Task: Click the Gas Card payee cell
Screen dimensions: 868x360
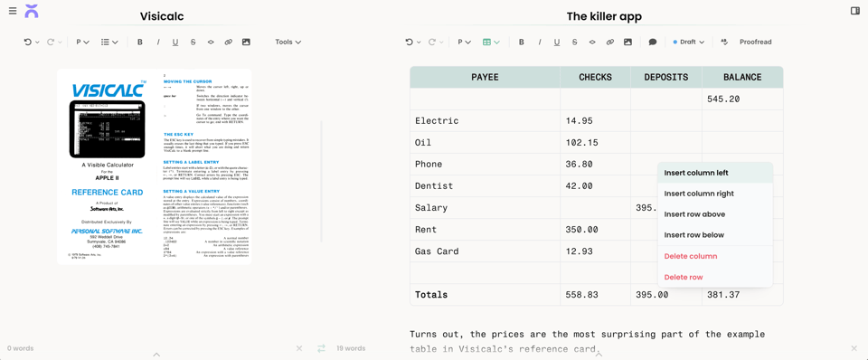Action: click(x=485, y=251)
